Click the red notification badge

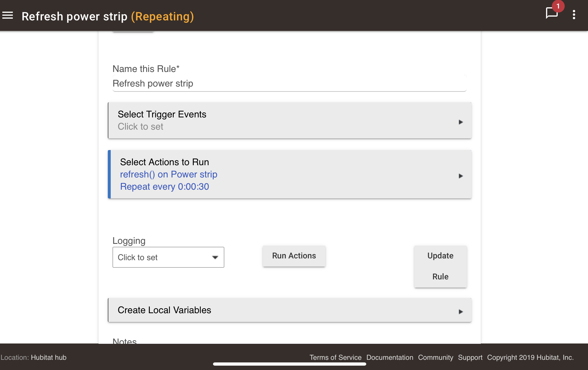pos(558,6)
